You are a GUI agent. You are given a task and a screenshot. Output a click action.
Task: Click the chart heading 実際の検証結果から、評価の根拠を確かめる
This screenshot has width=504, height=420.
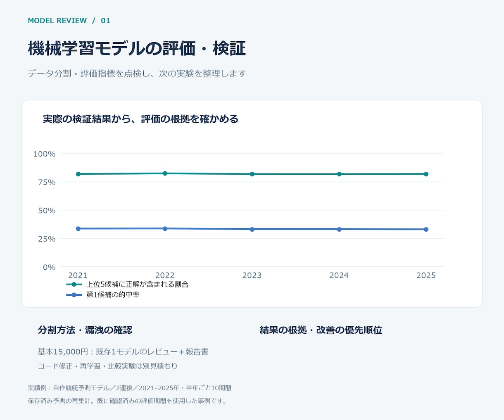click(140, 119)
